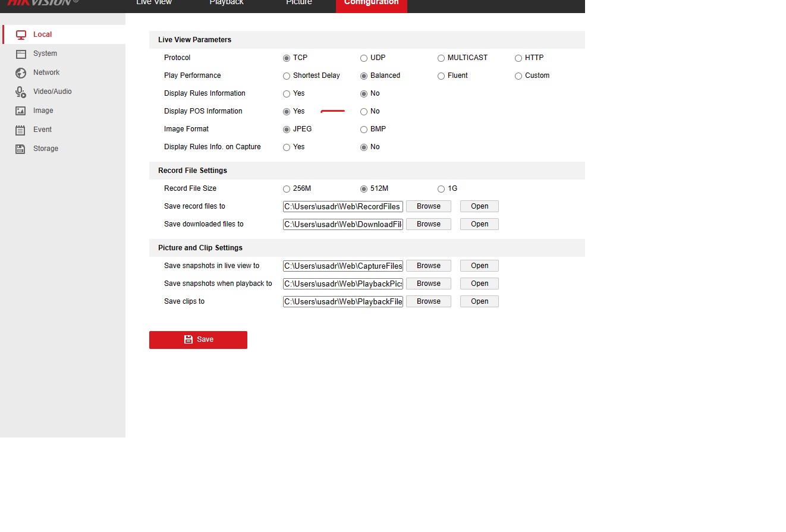Enable Display Rules Information Yes option
Viewport: 786px width, 532px height.
click(287, 94)
